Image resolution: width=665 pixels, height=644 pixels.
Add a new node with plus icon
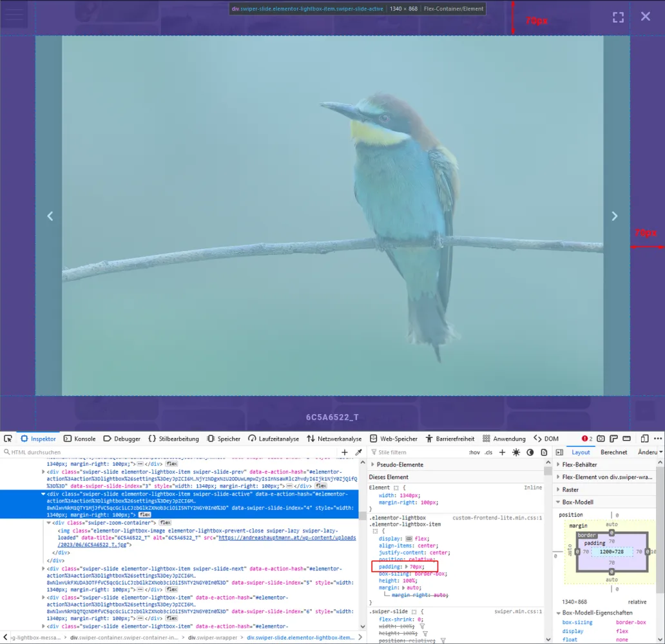344,452
